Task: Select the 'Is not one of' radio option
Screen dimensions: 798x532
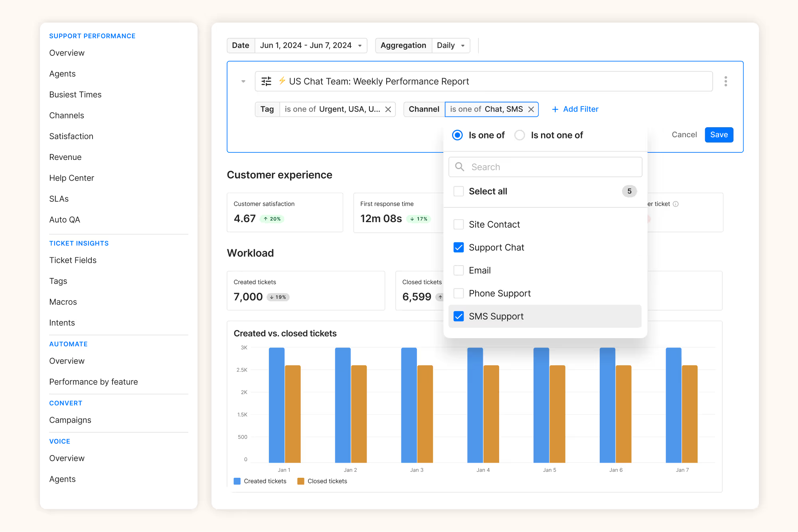Action: [x=519, y=135]
